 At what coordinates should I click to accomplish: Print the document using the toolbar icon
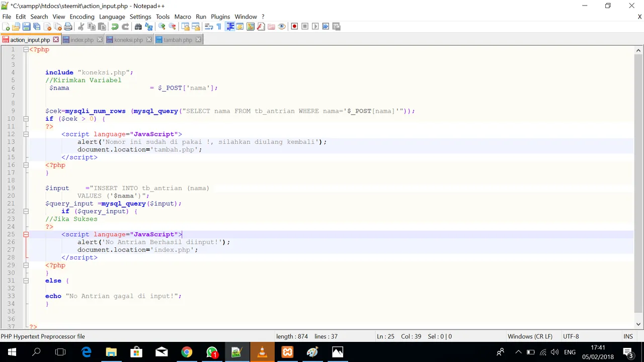coord(67,27)
